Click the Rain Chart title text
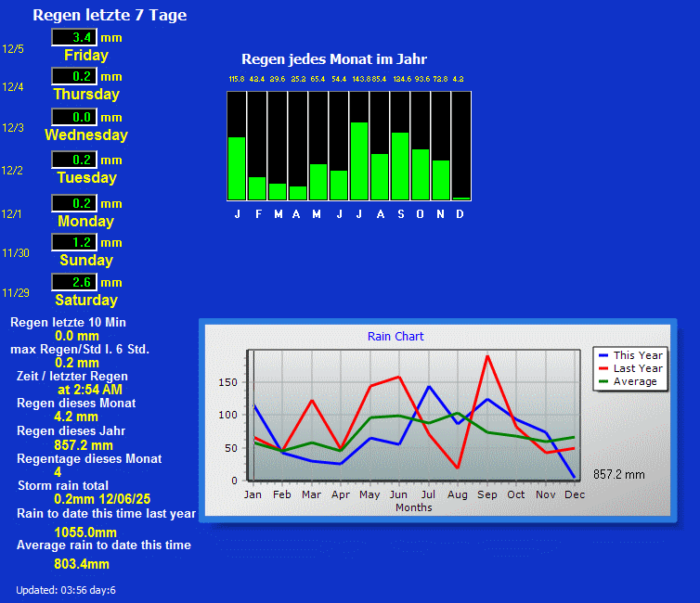700x603 pixels. tap(395, 337)
